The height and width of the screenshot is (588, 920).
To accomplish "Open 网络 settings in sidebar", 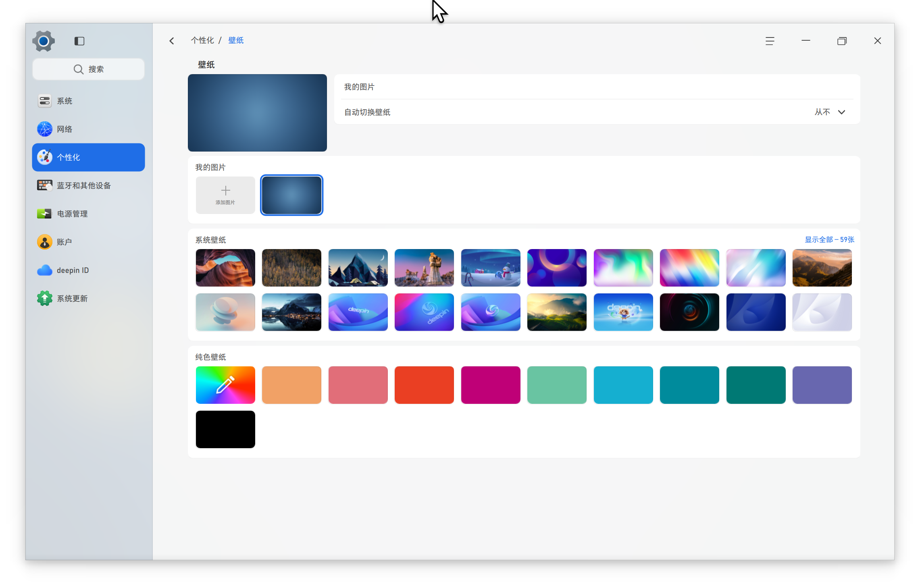I will click(x=88, y=129).
